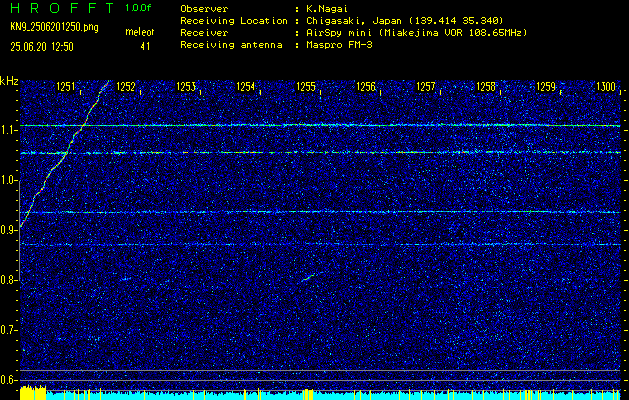Click the 1255 time marker
Viewport: 629px width, 400px height.
[x=306, y=87]
